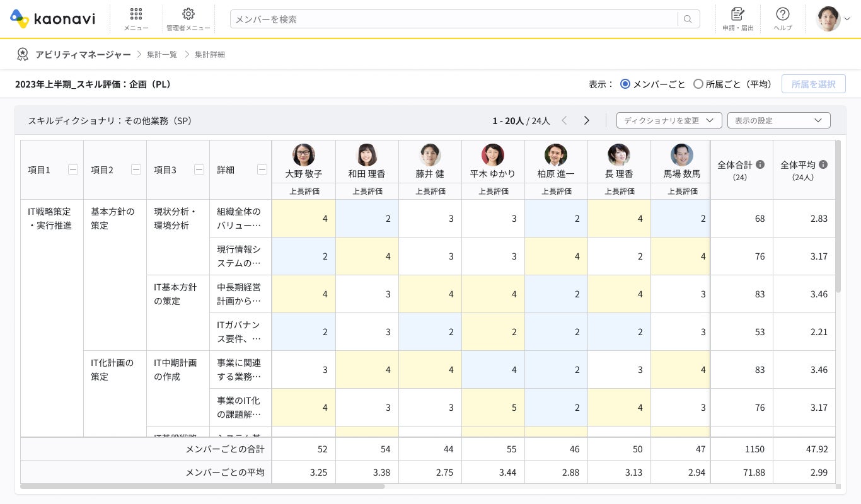
Task: Open the Help question mark icon
Action: click(x=782, y=14)
